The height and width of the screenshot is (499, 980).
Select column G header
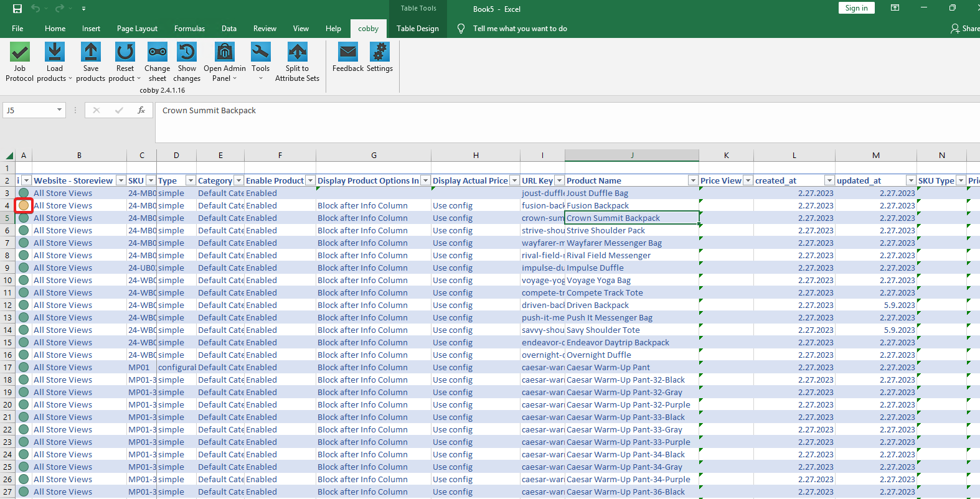click(374, 156)
